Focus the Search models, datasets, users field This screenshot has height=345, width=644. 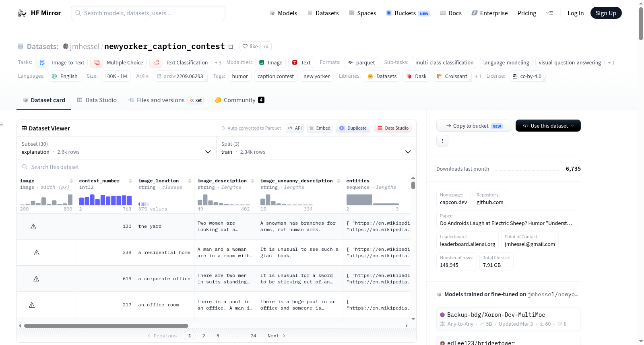coord(148,13)
